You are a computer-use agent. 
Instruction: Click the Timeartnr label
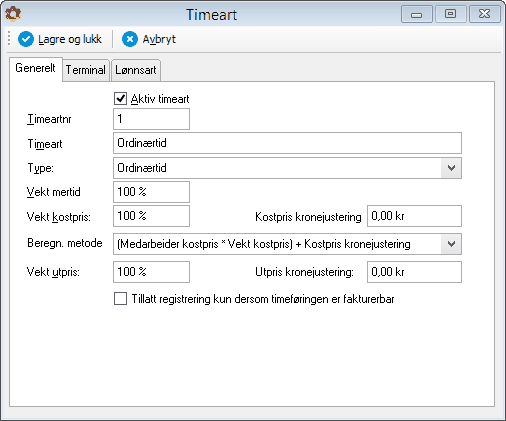tap(49, 119)
